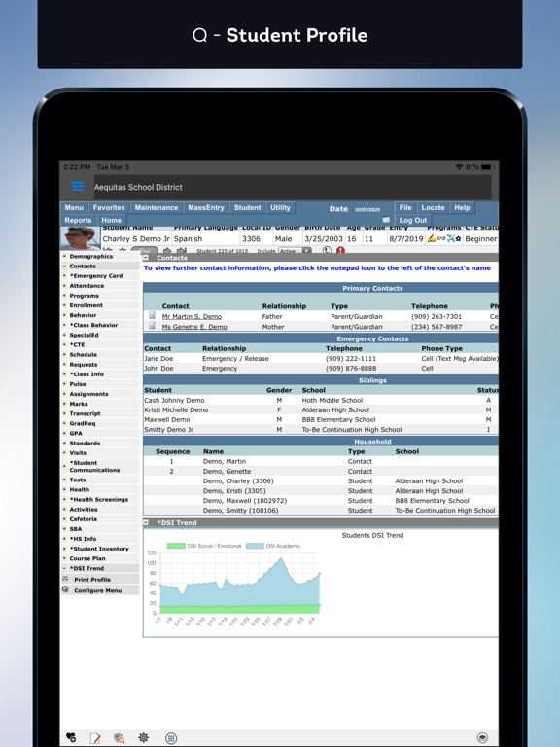Screen dimensions: 560x747
Task: Click the Date field in toolbar
Action: [367, 209]
